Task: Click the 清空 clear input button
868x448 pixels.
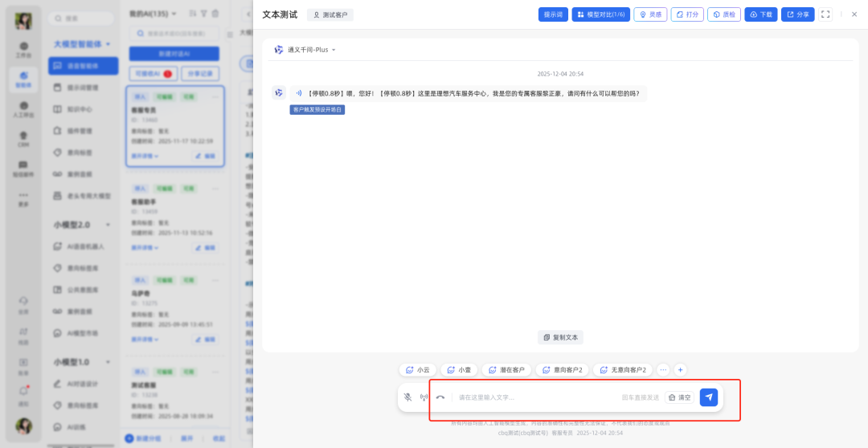Action: (x=679, y=397)
